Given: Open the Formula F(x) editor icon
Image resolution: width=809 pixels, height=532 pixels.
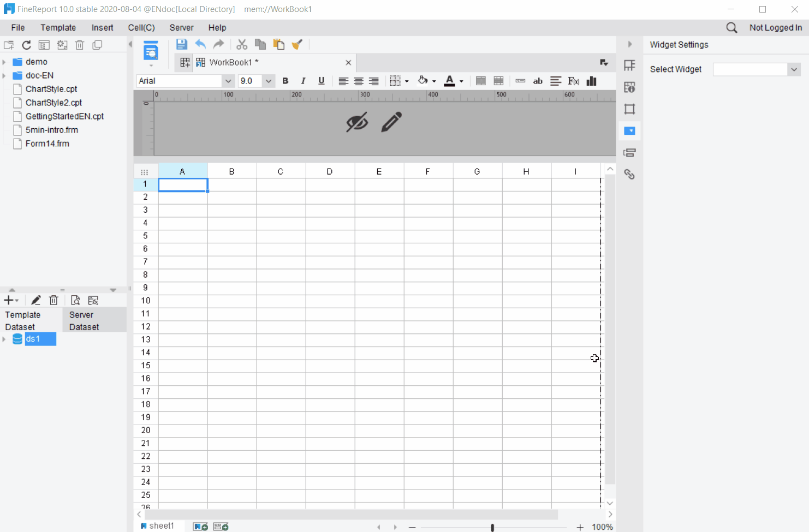Looking at the screenshot, I should tap(573, 81).
